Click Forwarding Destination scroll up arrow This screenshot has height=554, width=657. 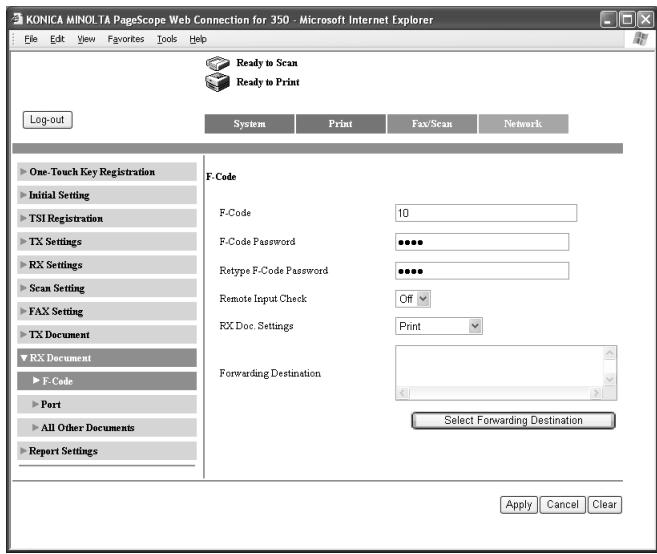click(610, 353)
